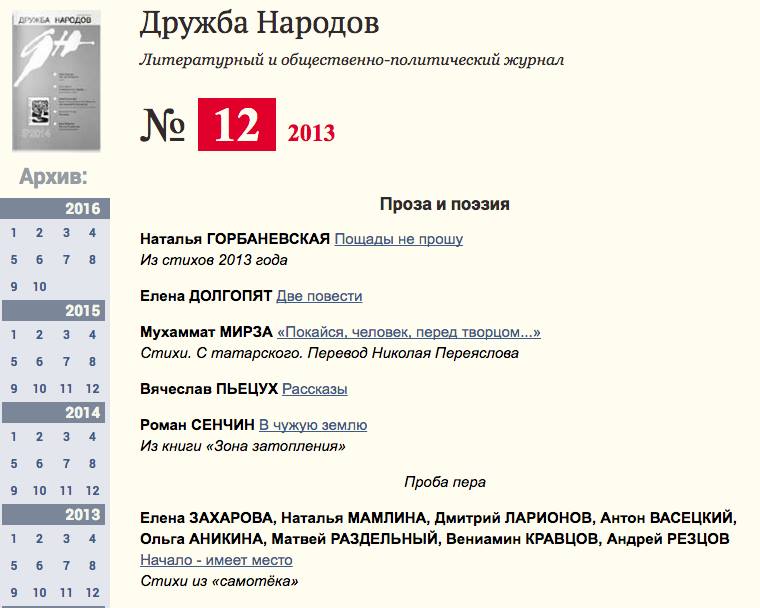
Task: Open issue 11 of 2015 archive
Action: pyautogui.click(x=66, y=389)
